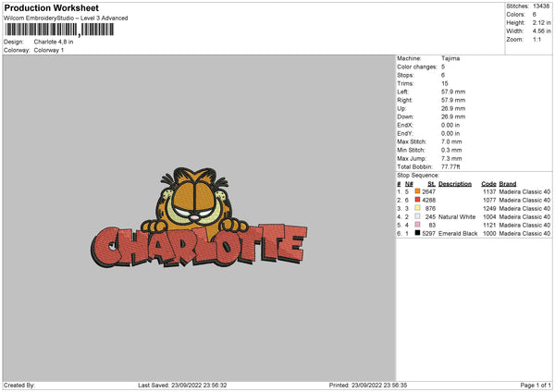Click the design name Charlote 4,8 in
The width and height of the screenshot is (555, 392).
(x=54, y=42)
